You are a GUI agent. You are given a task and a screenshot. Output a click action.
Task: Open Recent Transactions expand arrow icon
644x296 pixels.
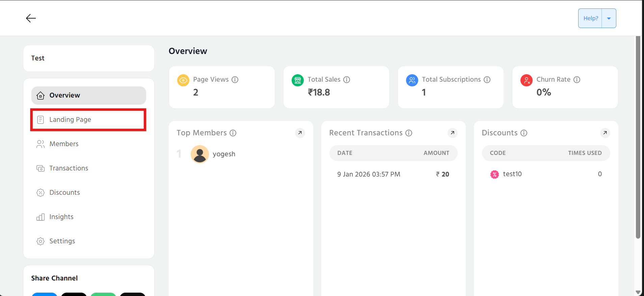click(452, 133)
